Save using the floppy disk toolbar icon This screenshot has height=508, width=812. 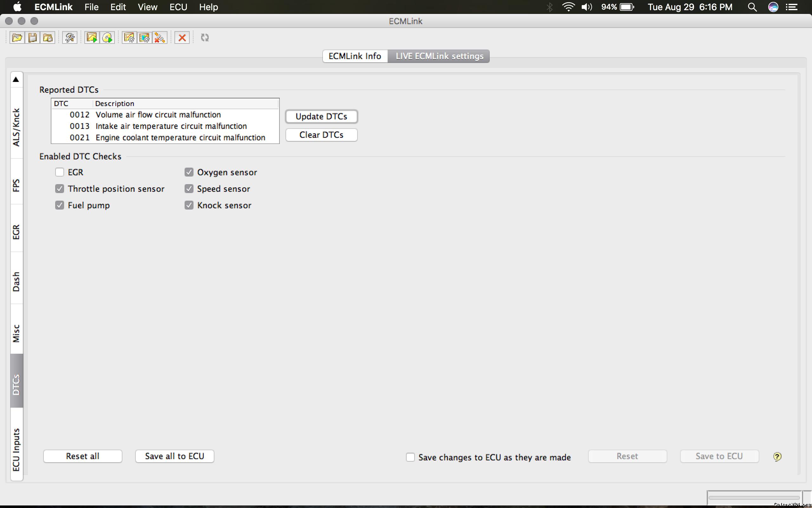[x=33, y=38]
